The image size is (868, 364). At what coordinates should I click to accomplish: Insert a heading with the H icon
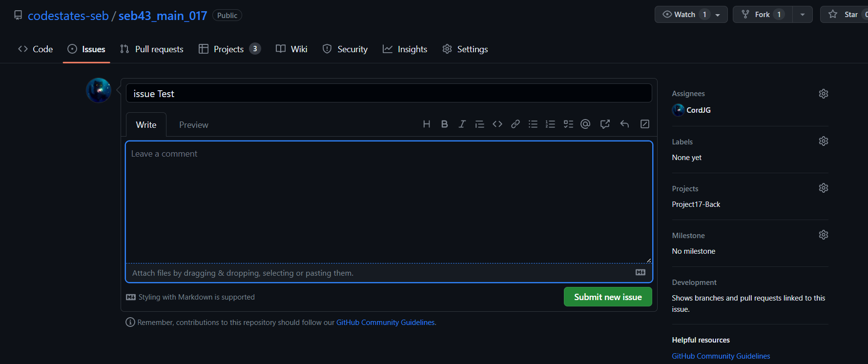coord(426,124)
